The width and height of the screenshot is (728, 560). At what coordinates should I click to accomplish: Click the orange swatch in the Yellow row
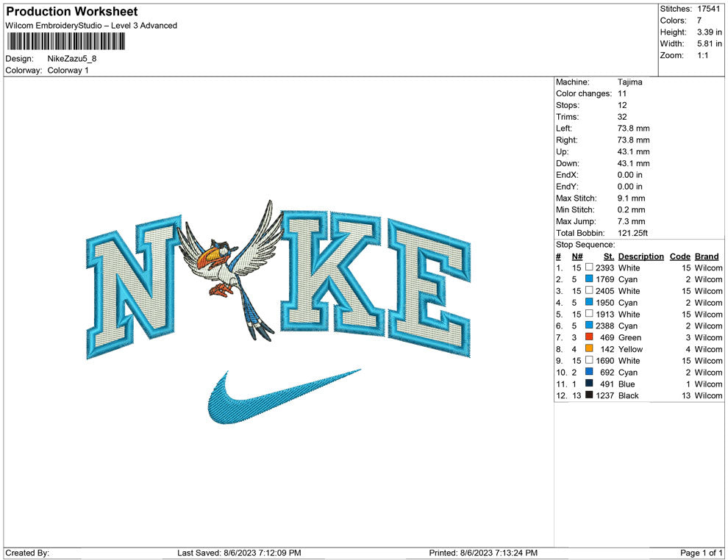(x=589, y=348)
